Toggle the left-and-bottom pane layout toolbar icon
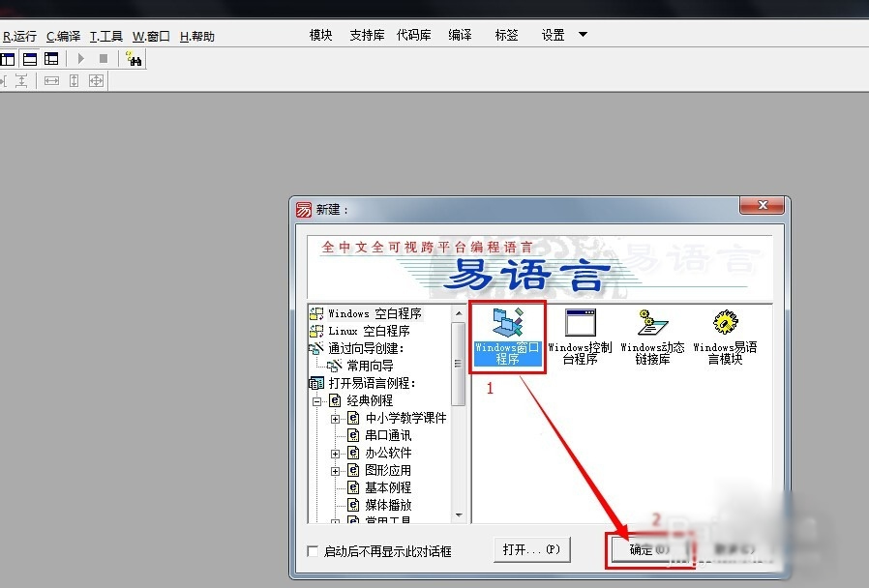This screenshot has width=869, height=588. pyautogui.click(x=51, y=59)
